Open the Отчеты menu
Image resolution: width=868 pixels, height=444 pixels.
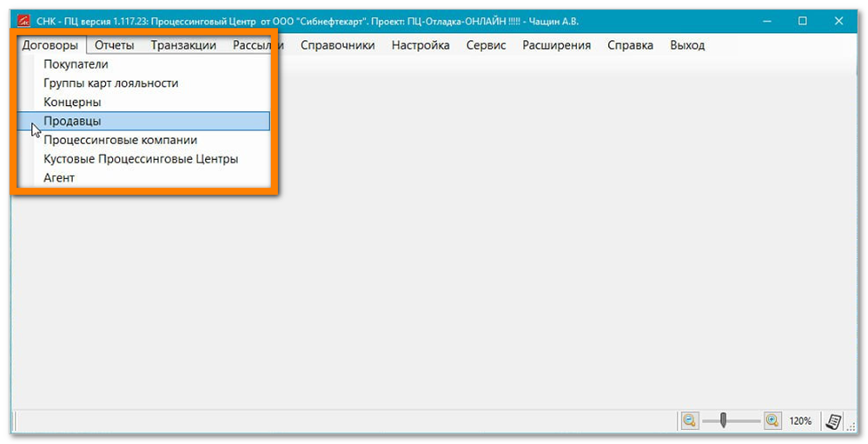[x=114, y=45]
